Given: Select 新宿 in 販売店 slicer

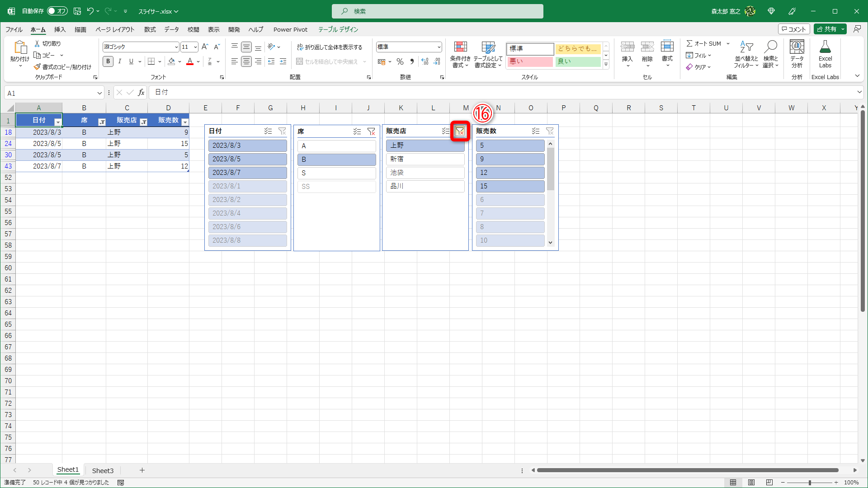Looking at the screenshot, I should point(425,159).
